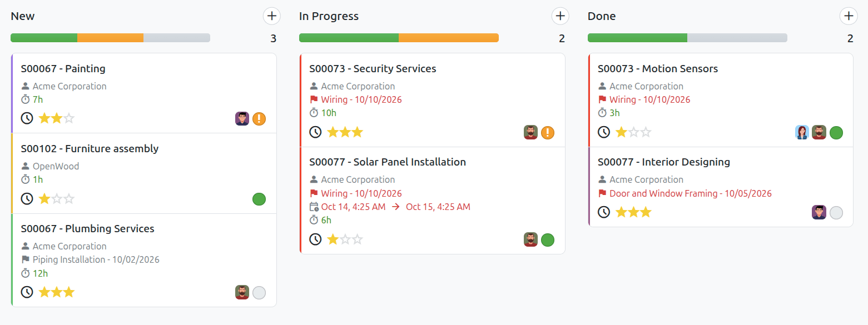Click green segment of Done progress bar
Viewport: 868px width, 325px height.
point(637,38)
